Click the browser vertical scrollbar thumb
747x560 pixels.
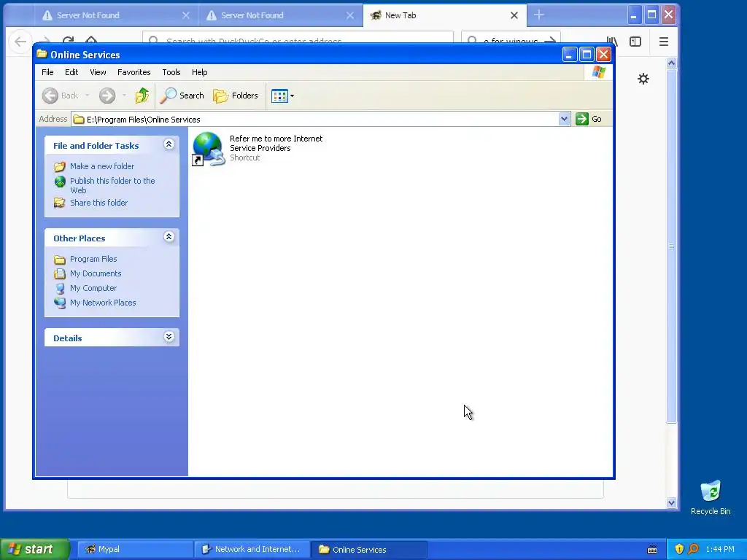(x=671, y=246)
